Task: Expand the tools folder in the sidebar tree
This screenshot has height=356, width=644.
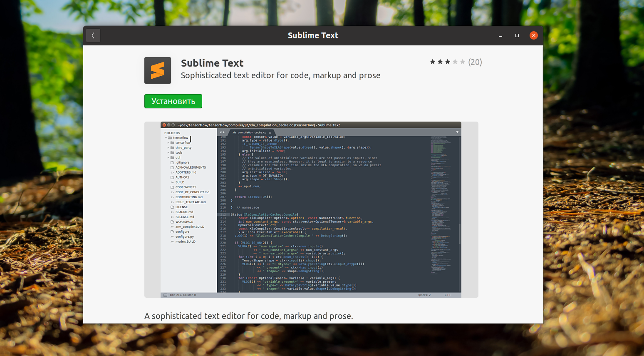Action: coord(168,153)
